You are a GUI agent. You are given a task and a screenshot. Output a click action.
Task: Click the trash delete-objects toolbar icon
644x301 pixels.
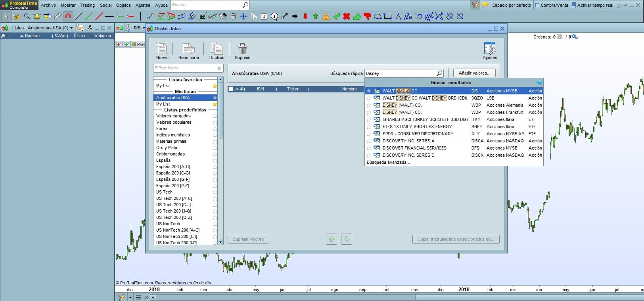[233, 16]
